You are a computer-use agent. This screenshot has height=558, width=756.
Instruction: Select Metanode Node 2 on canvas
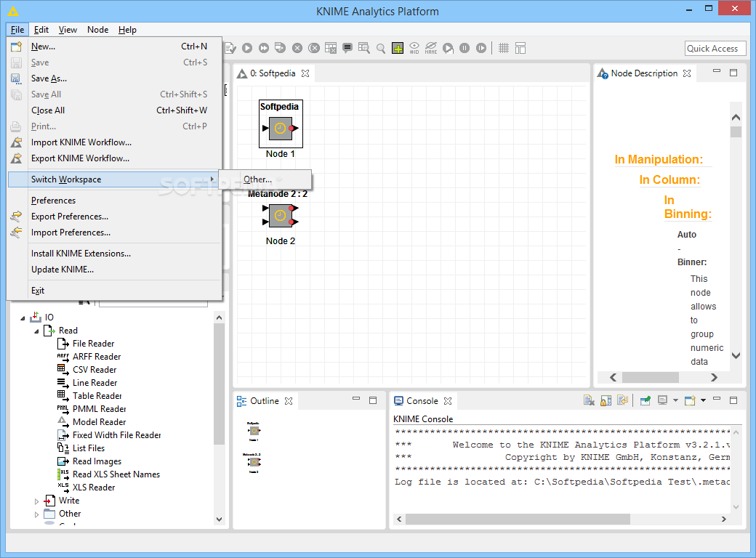coord(280,215)
